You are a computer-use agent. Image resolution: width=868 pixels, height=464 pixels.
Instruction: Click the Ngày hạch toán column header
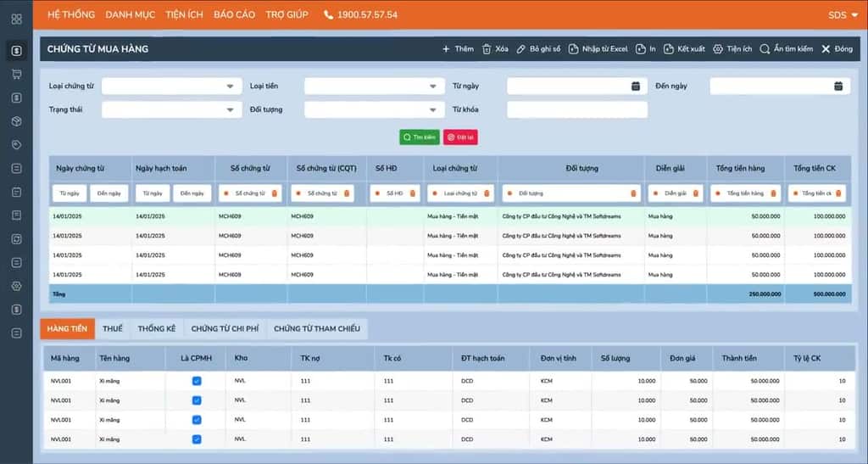161,168
